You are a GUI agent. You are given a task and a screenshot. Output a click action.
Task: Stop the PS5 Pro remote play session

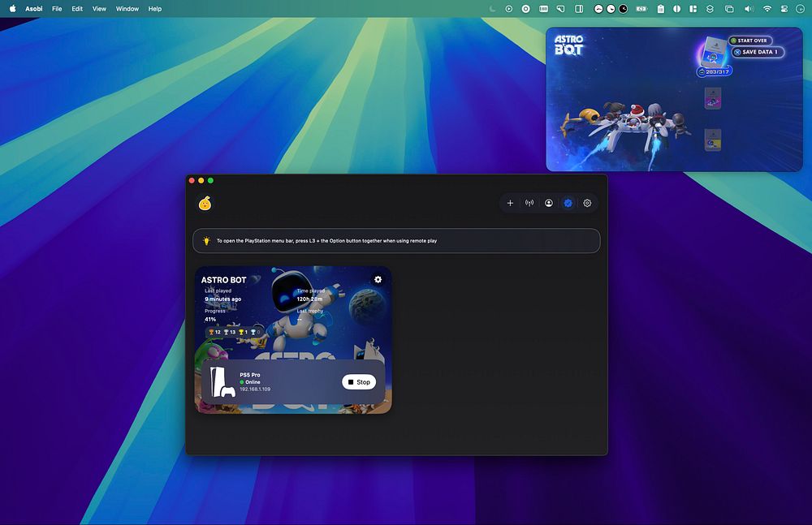pyautogui.click(x=359, y=382)
